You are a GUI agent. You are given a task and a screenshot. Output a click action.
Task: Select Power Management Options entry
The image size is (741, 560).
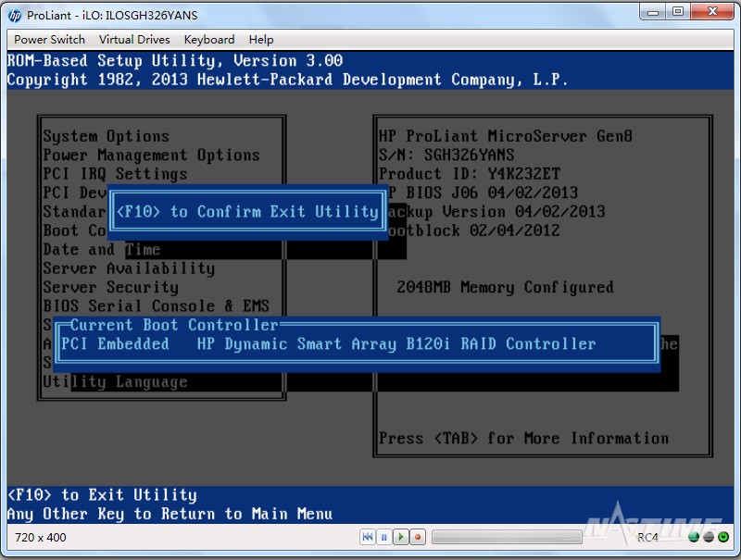click(x=151, y=155)
